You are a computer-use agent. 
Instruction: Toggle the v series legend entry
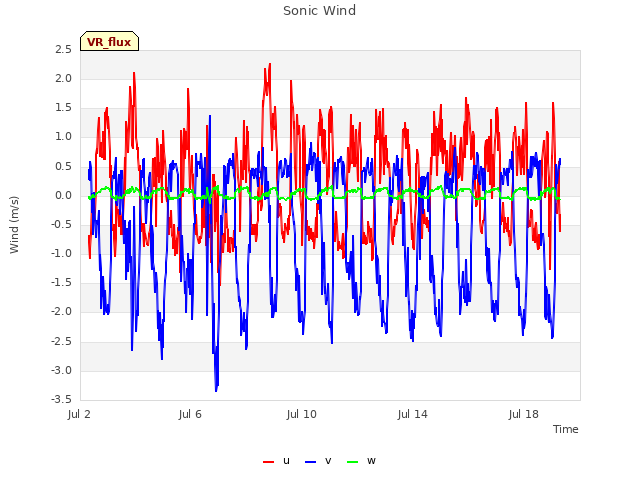[x=318, y=461]
